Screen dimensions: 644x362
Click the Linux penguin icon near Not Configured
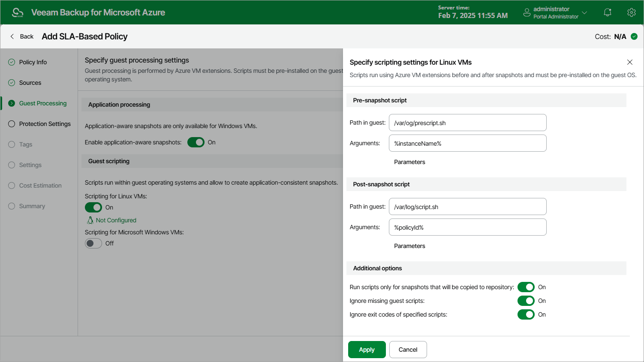tap(90, 220)
